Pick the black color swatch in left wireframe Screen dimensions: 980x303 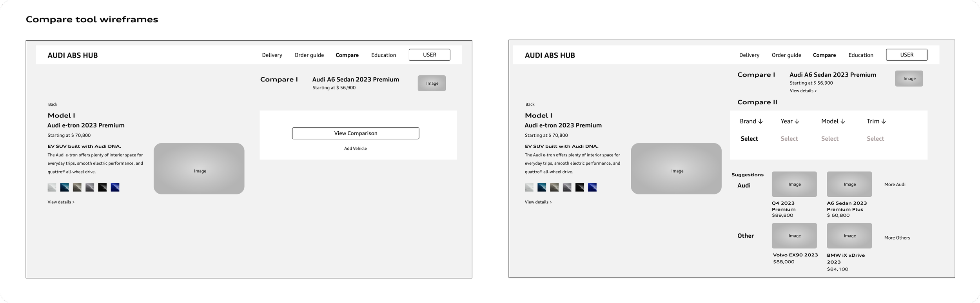point(102,187)
